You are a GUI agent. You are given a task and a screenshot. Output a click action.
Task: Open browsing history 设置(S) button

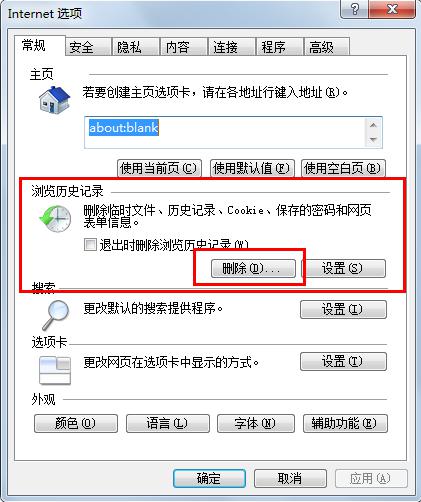pos(343,268)
